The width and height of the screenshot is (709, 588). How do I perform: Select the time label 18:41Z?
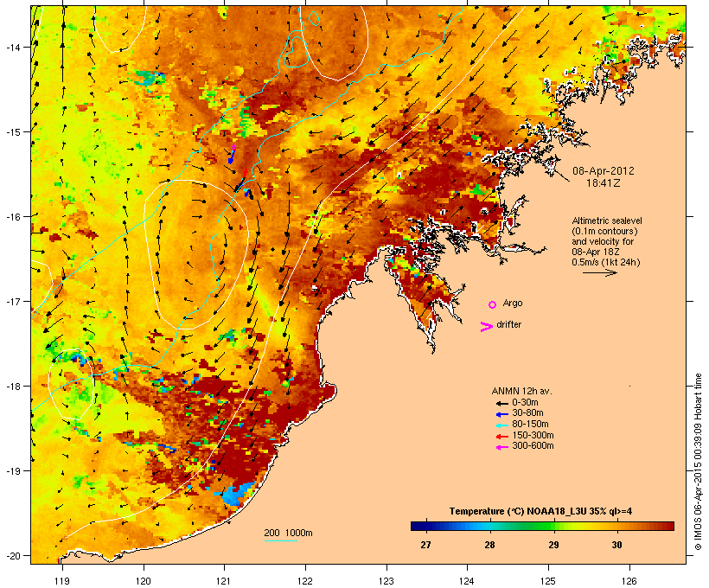click(604, 183)
